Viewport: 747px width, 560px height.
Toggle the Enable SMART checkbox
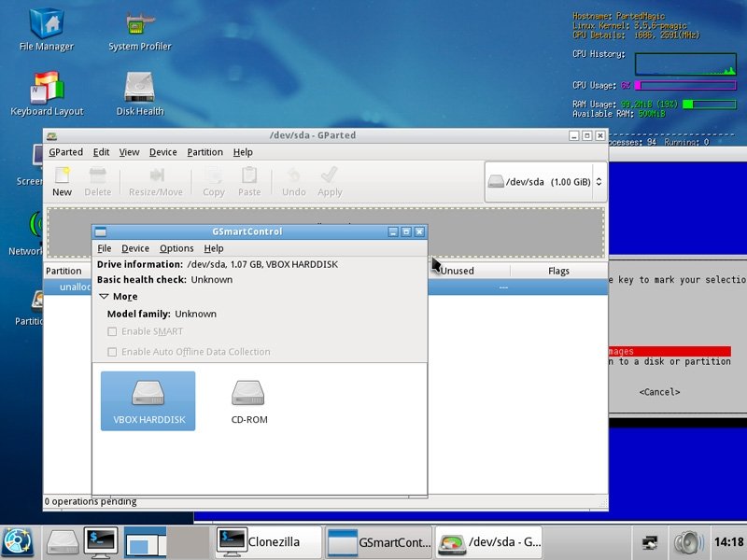coord(112,331)
